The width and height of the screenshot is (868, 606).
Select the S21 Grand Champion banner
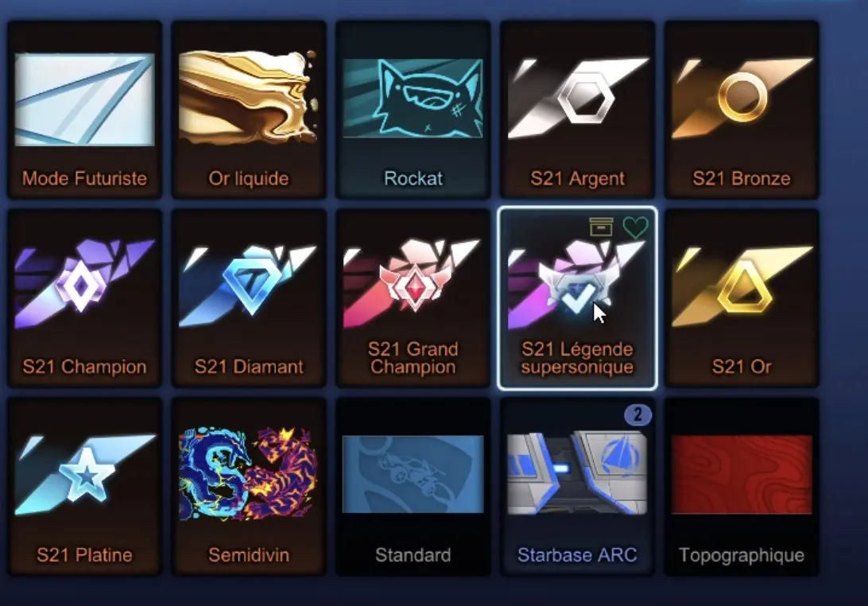[x=413, y=298]
